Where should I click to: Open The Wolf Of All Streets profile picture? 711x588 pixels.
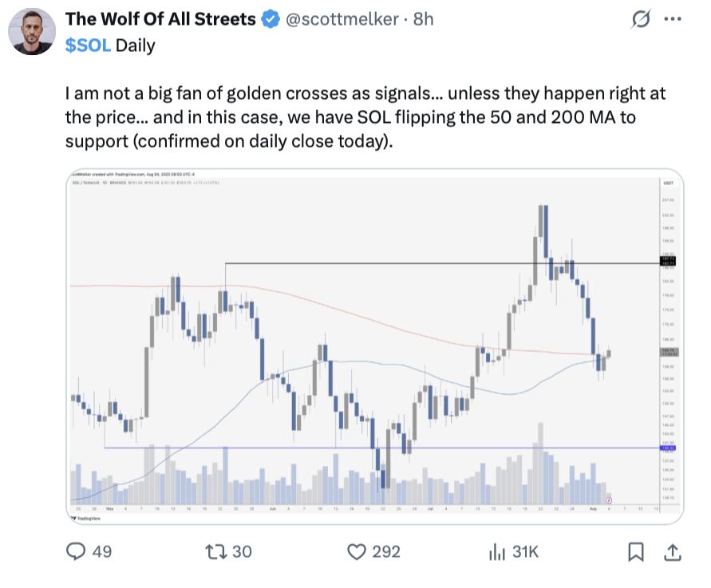[31, 31]
